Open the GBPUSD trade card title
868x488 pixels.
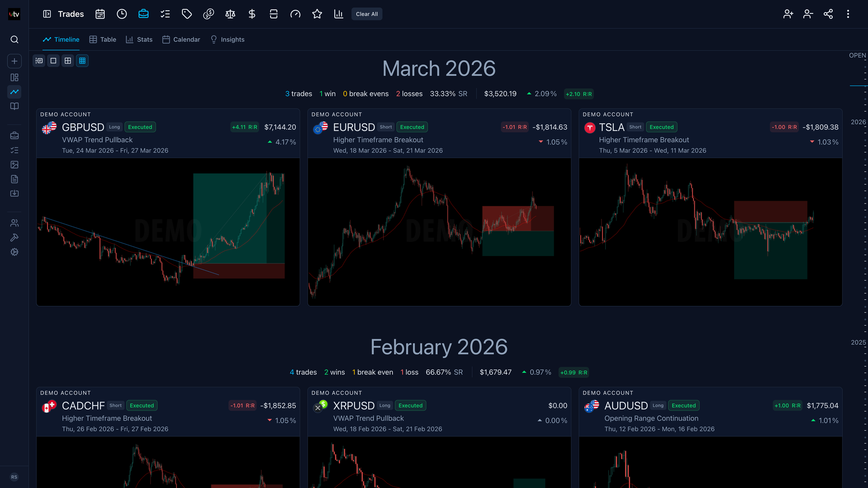click(x=83, y=127)
